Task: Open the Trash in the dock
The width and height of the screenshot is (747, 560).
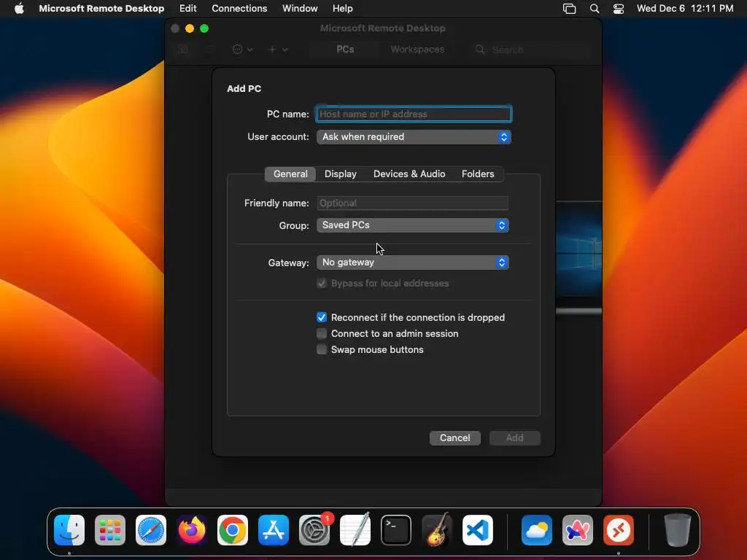Action: click(678, 530)
